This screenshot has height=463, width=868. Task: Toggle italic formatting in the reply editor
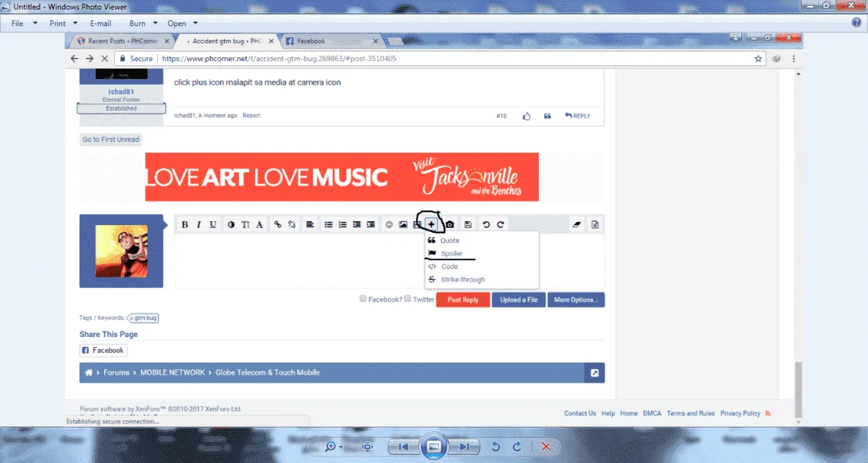(x=198, y=225)
